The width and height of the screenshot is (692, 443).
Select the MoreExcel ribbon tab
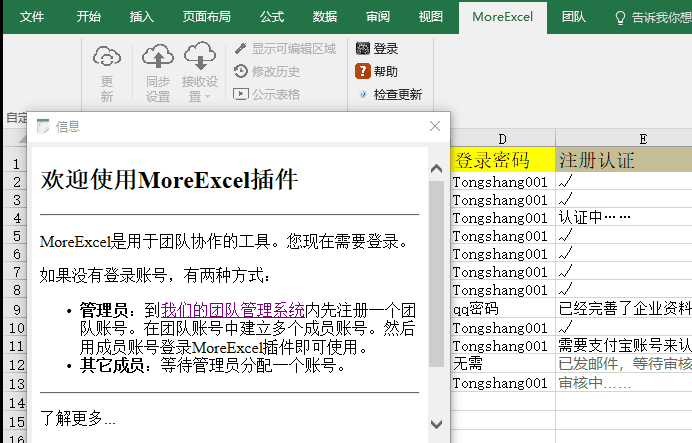tap(503, 17)
